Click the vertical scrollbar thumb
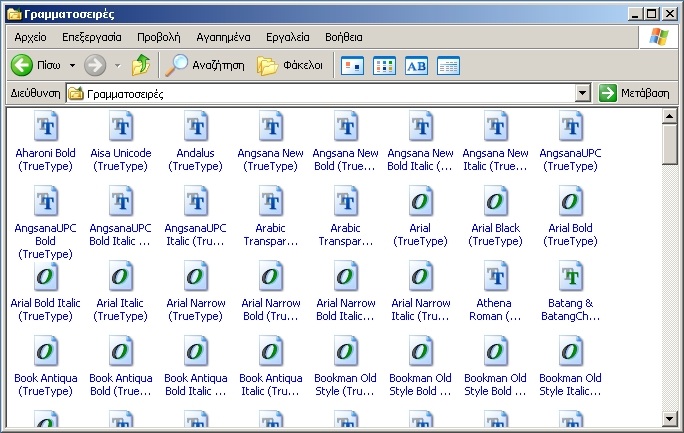This screenshot has height=433, width=684. point(669,144)
